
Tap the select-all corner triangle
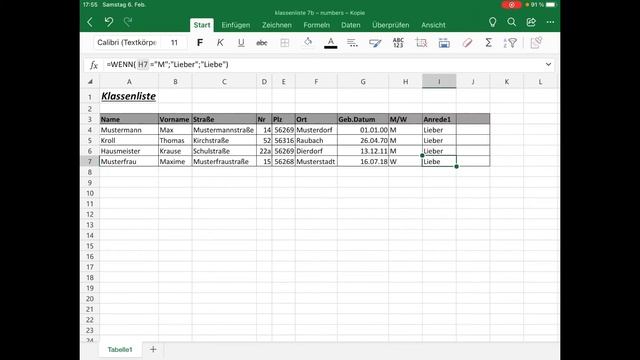coord(90,82)
